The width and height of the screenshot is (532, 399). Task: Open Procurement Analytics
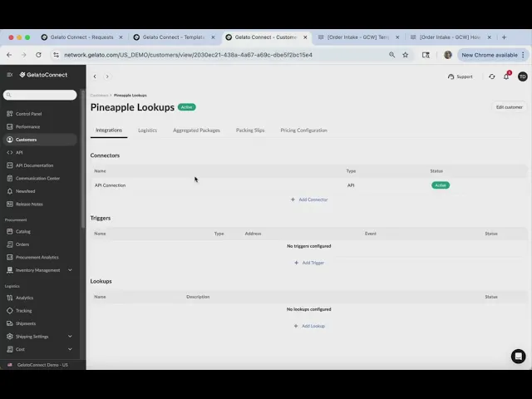coord(37,257)
